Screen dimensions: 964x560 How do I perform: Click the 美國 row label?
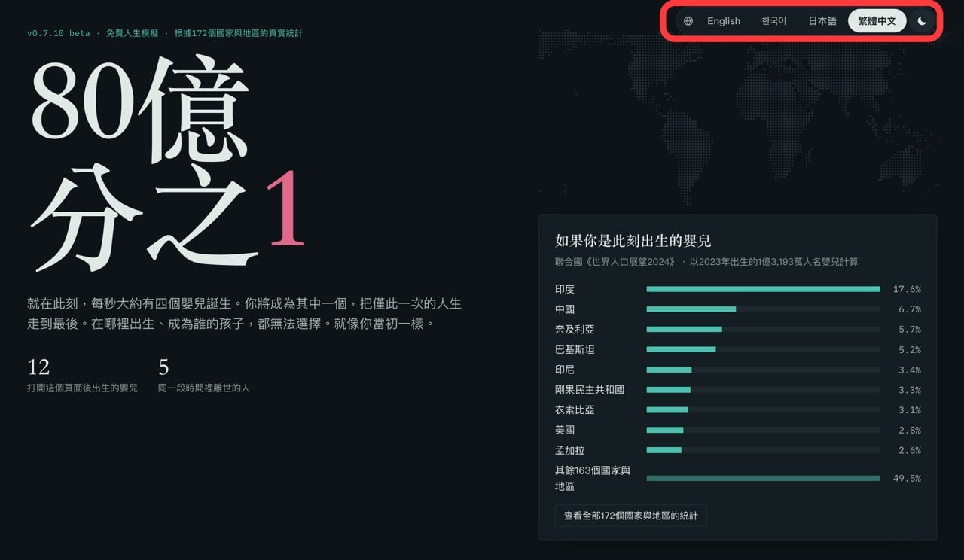click(x=565, y=430)
